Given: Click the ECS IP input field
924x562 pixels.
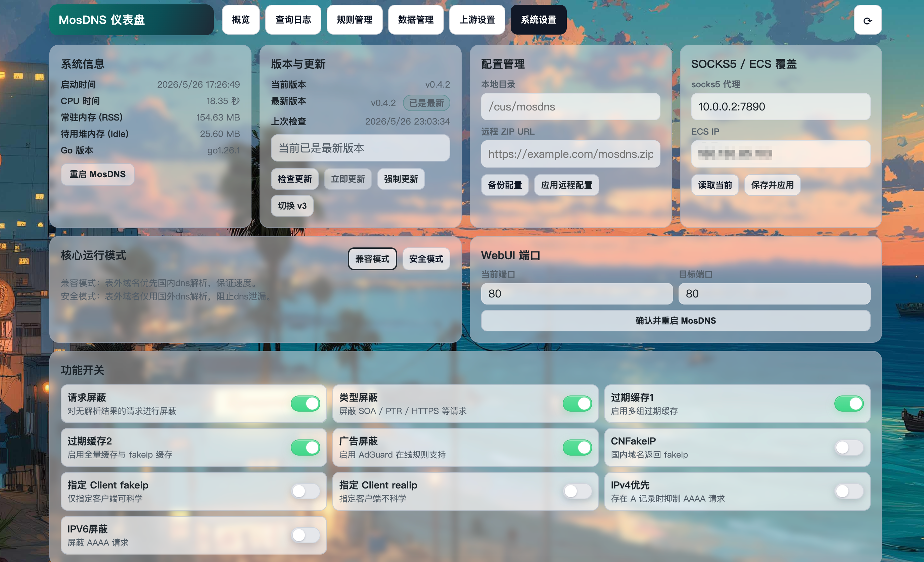Looking at the screenshot, I should coord(781,154).
